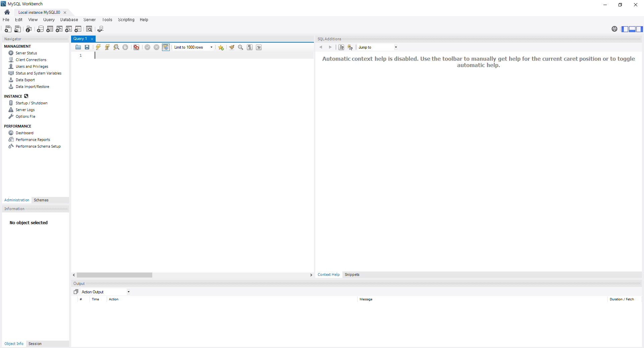Go back in context help history
This screenshot has height=348, width=644.
(321, 47)
